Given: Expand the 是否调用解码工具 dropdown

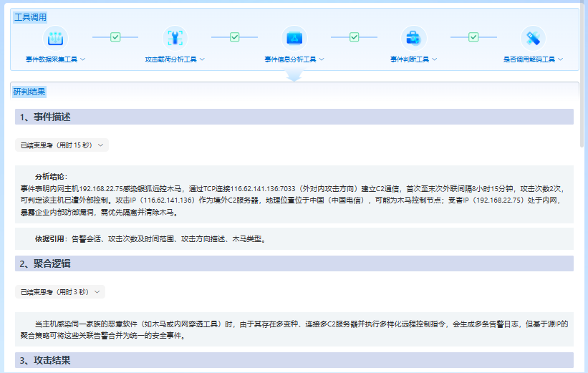Looking at the screenshot, I should point(560,59).
